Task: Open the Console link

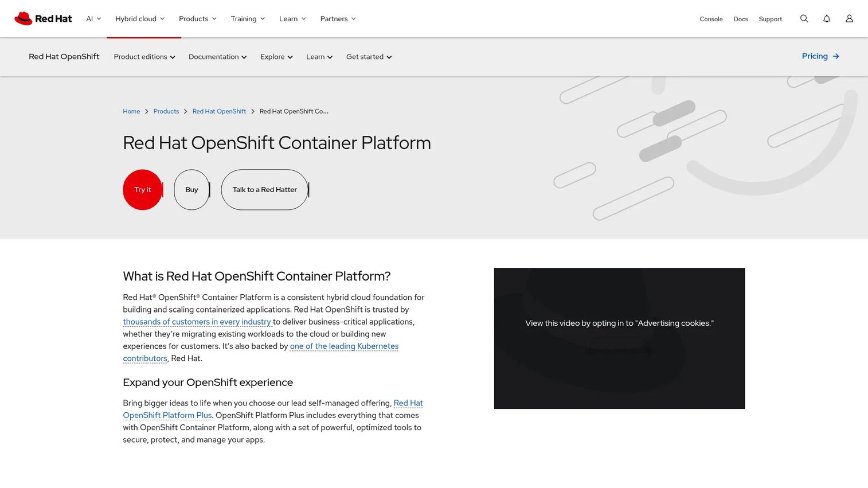Action: (x=711, y=19)
